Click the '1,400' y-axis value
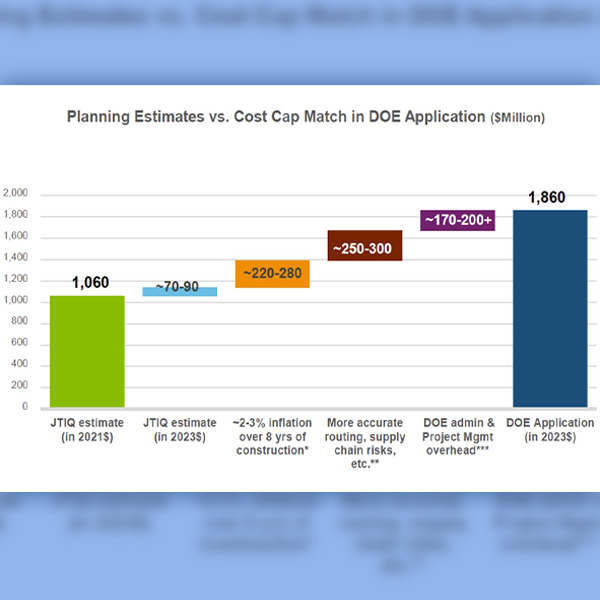The height and width of the screenshot is (600, 600). [x=16, y=258]
